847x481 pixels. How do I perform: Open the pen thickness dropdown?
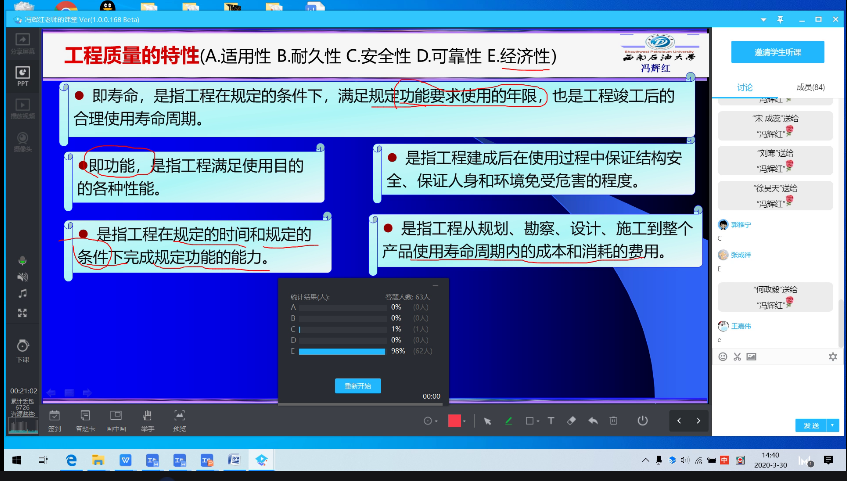click(x=430, y=421)
